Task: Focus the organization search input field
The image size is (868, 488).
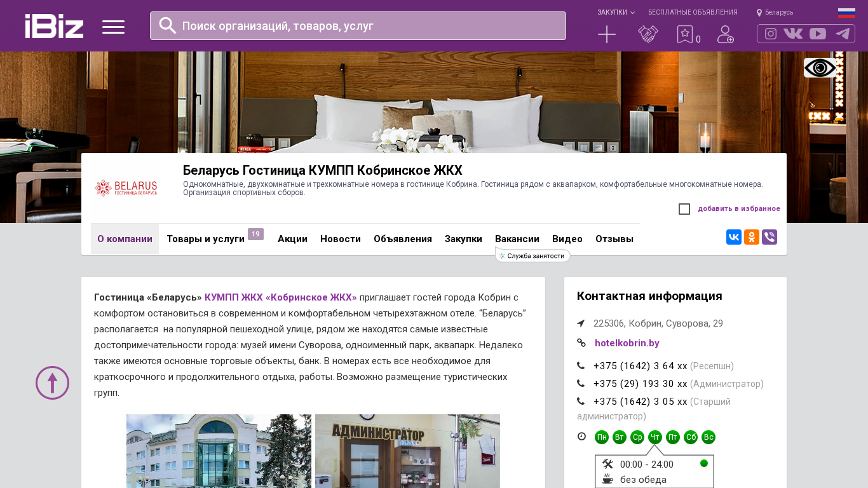Action: click(x=358, y=26)
